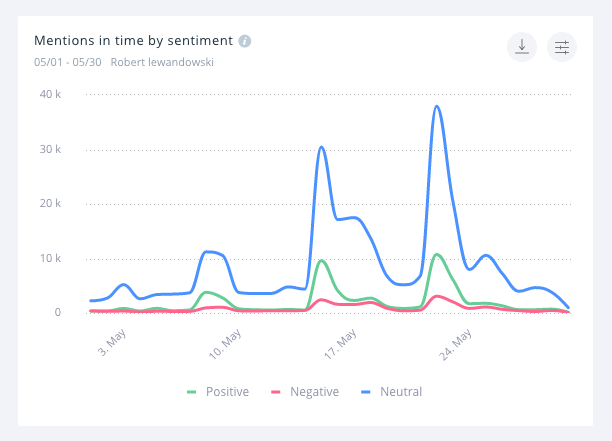Toggle the Neutral series in legend

tap(400, 392)
